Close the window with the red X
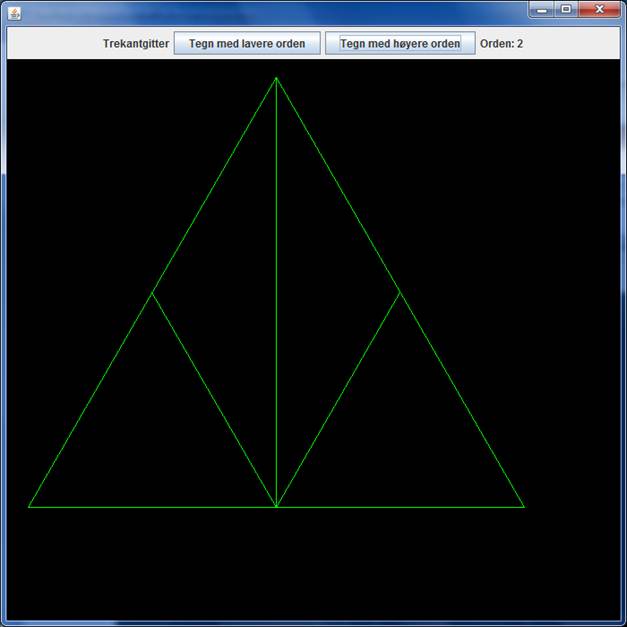Image resolution: width=627 pixels, height=627 pixels. click(599, 10)
